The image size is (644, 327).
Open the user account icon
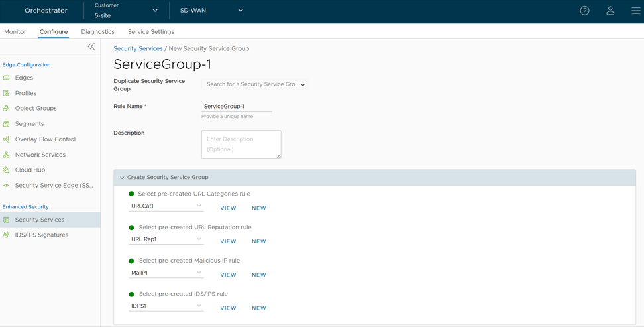pyautogui.click(x=610, y=11)
